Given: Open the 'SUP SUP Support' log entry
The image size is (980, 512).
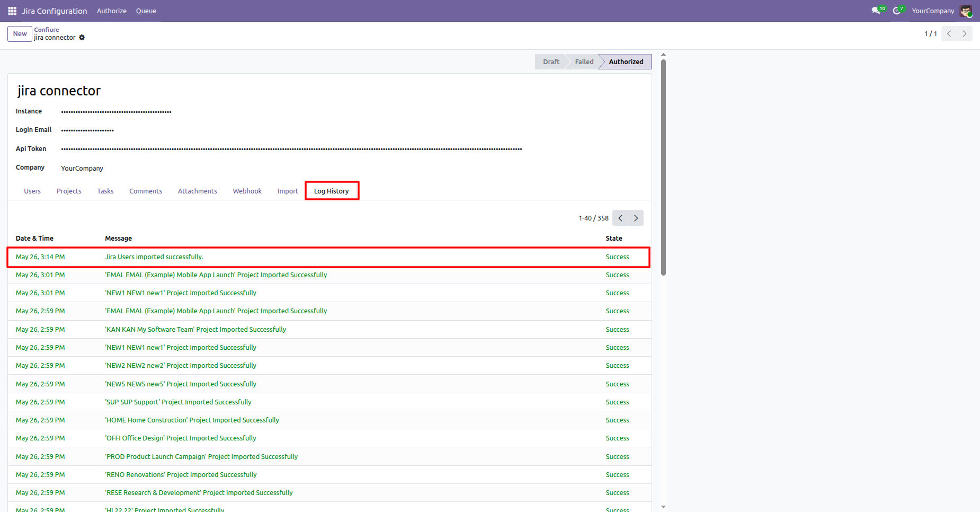Looking at the screenshot, I should tap(329, 402).
